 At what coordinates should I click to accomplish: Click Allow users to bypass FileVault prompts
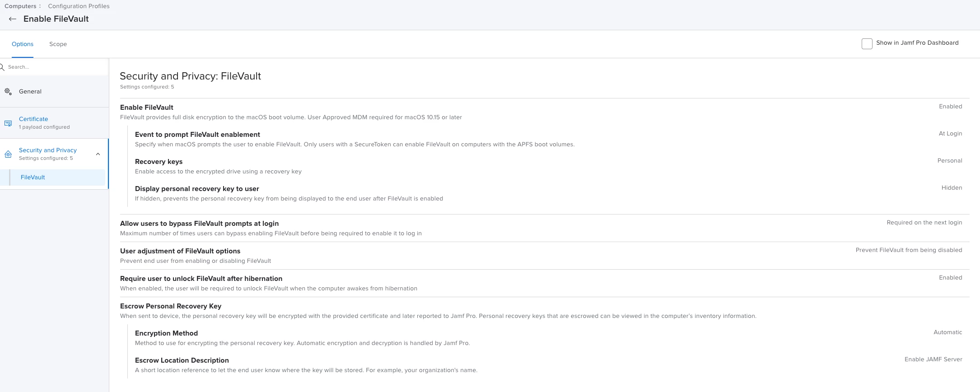(199, 223)
